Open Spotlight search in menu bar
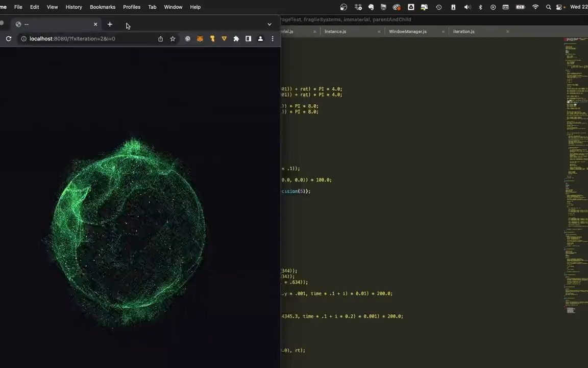588x368 pixels. (x=548, y=7)
